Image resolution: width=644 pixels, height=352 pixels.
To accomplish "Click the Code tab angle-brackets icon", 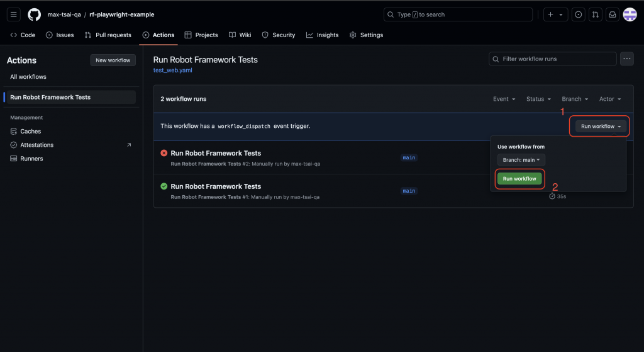I will (14, 35).
